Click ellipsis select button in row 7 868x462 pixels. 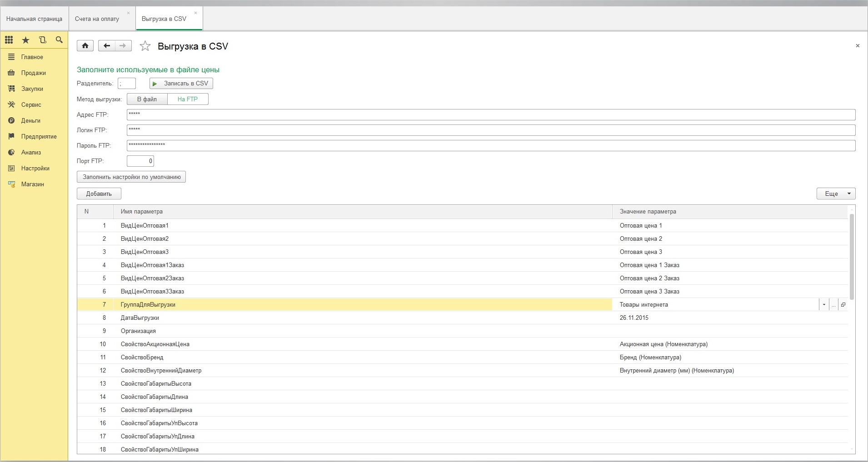(x=833, y=305)
